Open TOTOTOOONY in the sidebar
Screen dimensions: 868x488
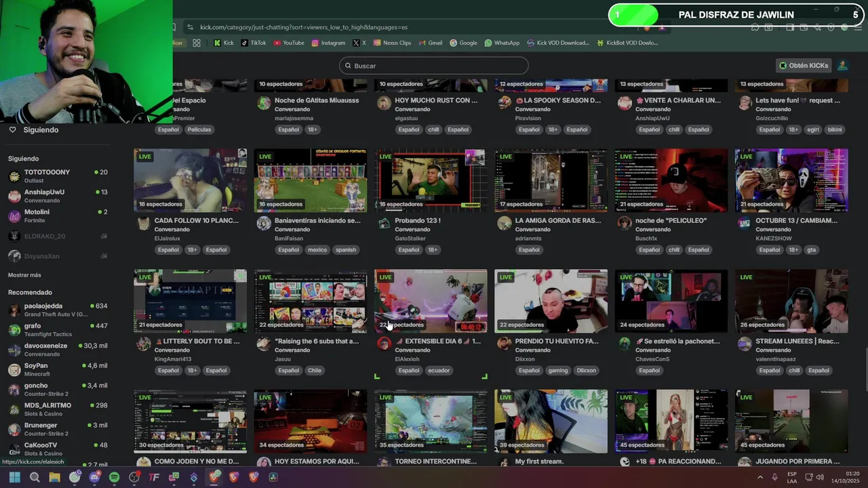[58, 176]
